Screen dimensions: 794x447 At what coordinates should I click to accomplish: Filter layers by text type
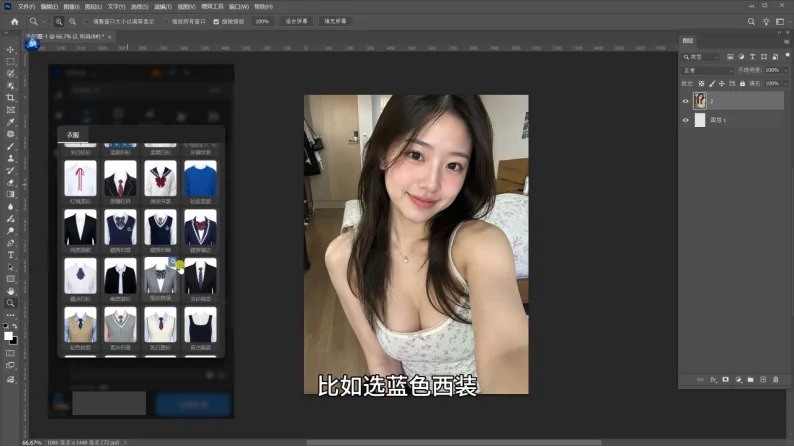pos(752,57)
